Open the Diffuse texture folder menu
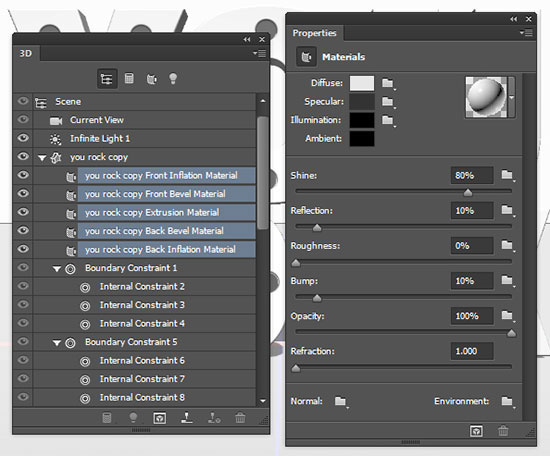Screen dimensions: 550x456 coord(388,83)
